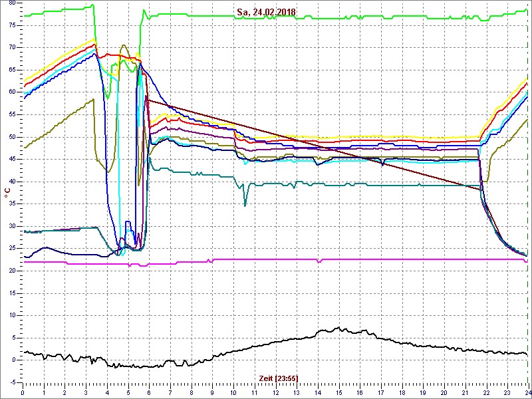Select hour 12 on the time axis
This screenshot has width=532, height=399.
tap(275, 392)
